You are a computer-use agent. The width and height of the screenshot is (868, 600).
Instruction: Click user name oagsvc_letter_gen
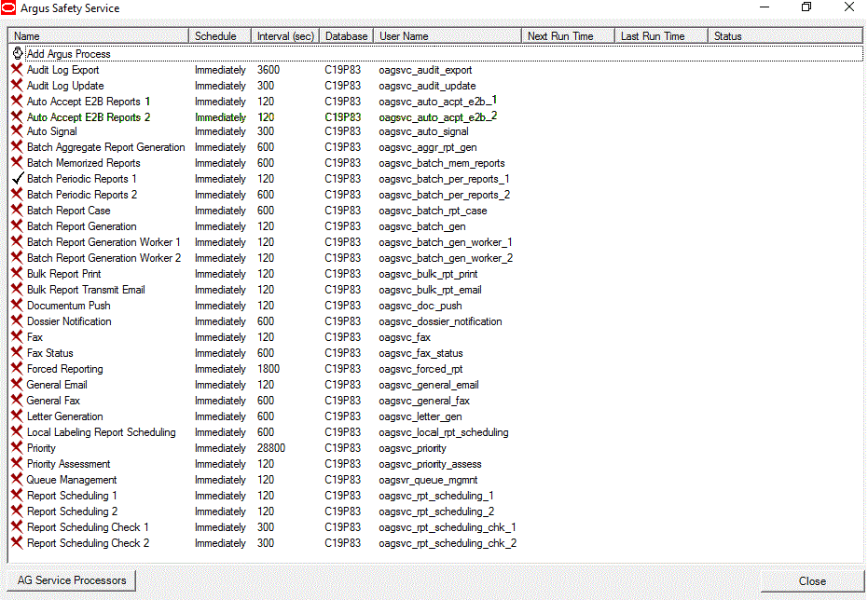(x=420, y=416)
